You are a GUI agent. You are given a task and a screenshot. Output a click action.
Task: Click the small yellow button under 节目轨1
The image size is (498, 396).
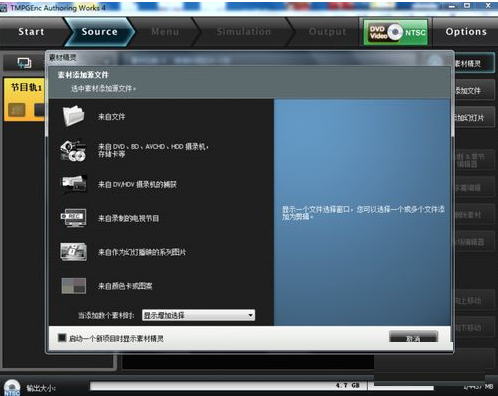point(17,110)
